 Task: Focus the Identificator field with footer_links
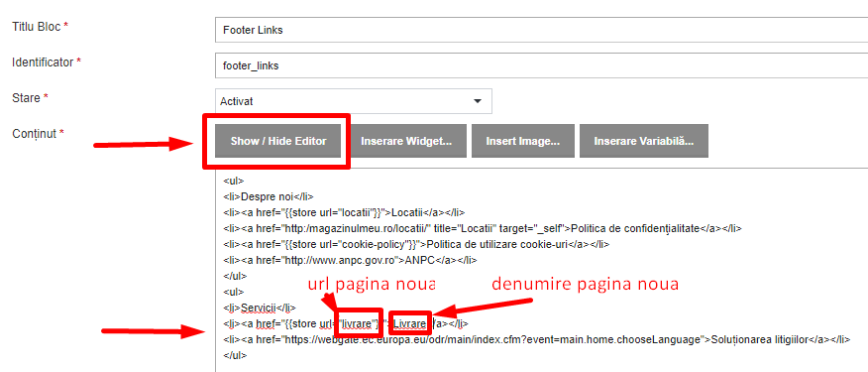point(541,66)
